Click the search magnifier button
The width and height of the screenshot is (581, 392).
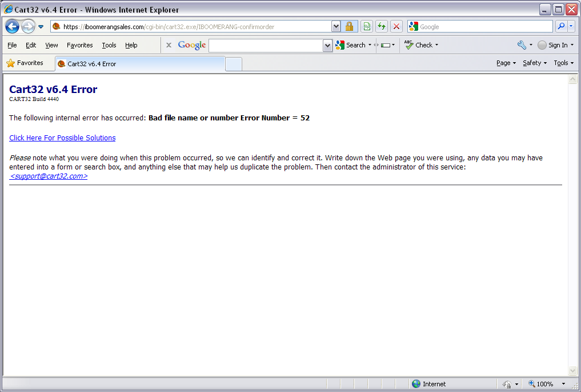coord(561,26)
